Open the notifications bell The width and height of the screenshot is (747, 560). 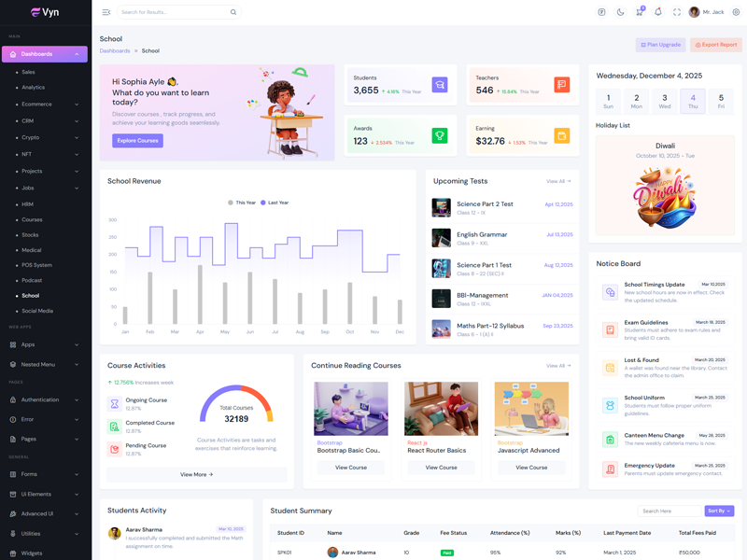click(x=657, y=12)
